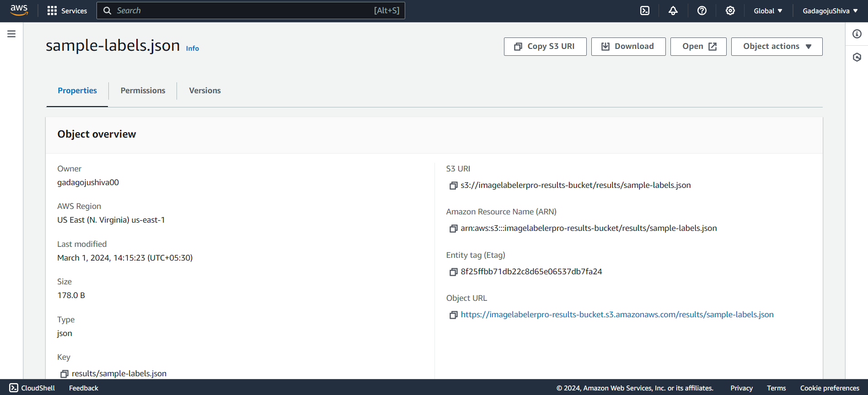Click the CloudShell footer button
This screenshot has width=868, height=395.
(x=32, y=388)
